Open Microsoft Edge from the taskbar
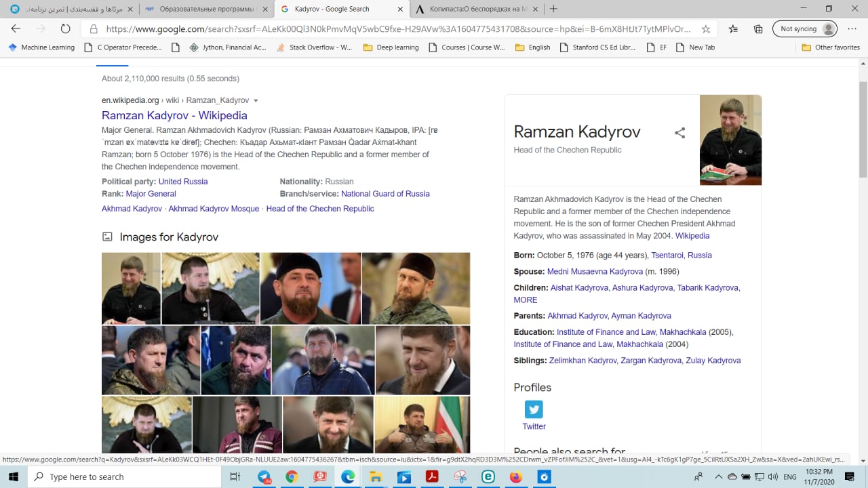The width and height of the screenshot is (868, 488). (x=348, y=476)
